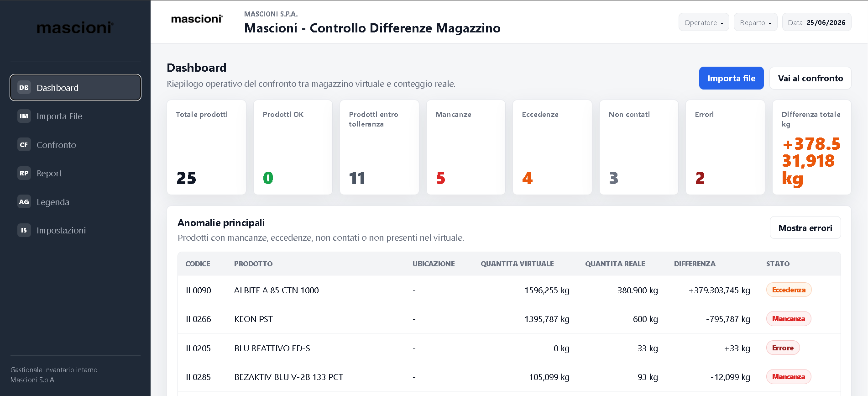Select the Operatore field in header

[x=704, y=22]
